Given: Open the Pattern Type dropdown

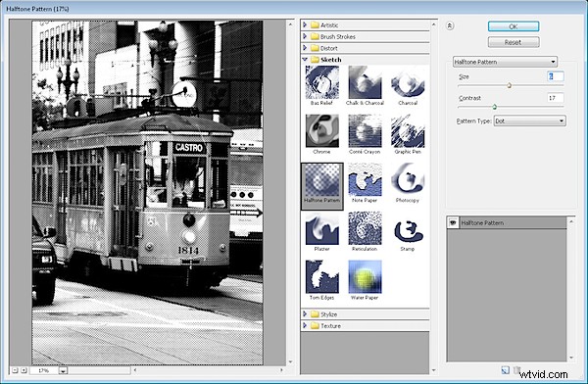Looking at the screenshot, I should (530, 120).
